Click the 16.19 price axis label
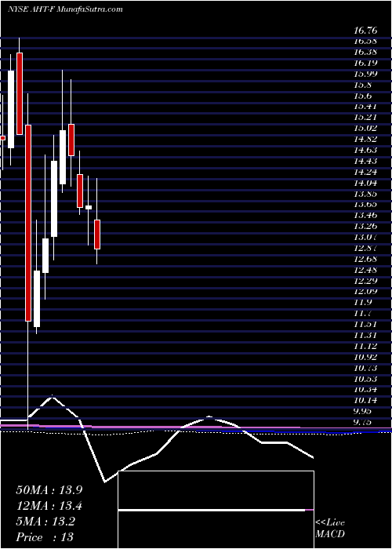Screen dimensions: 392x549 [365, 63]
